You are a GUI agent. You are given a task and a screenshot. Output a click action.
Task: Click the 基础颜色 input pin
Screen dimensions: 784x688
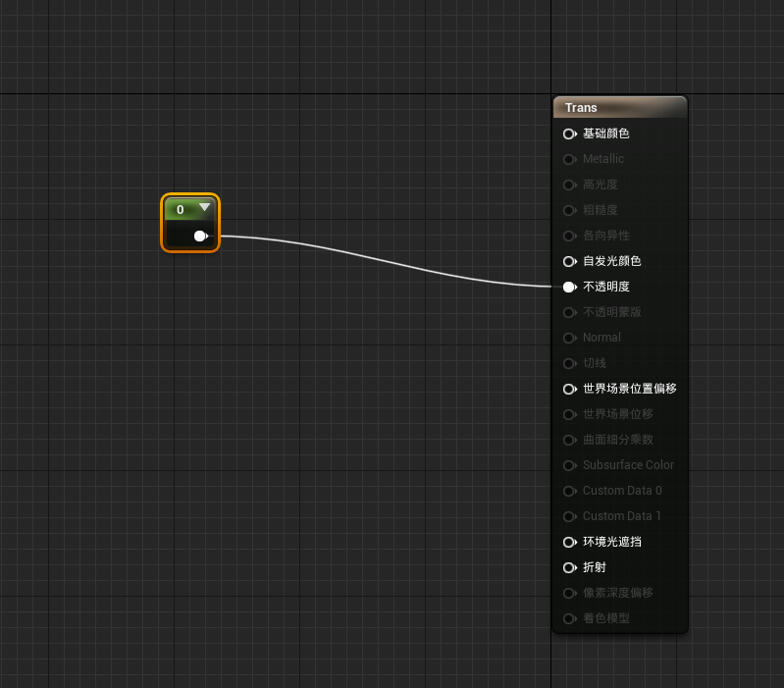tap(569, 134)
